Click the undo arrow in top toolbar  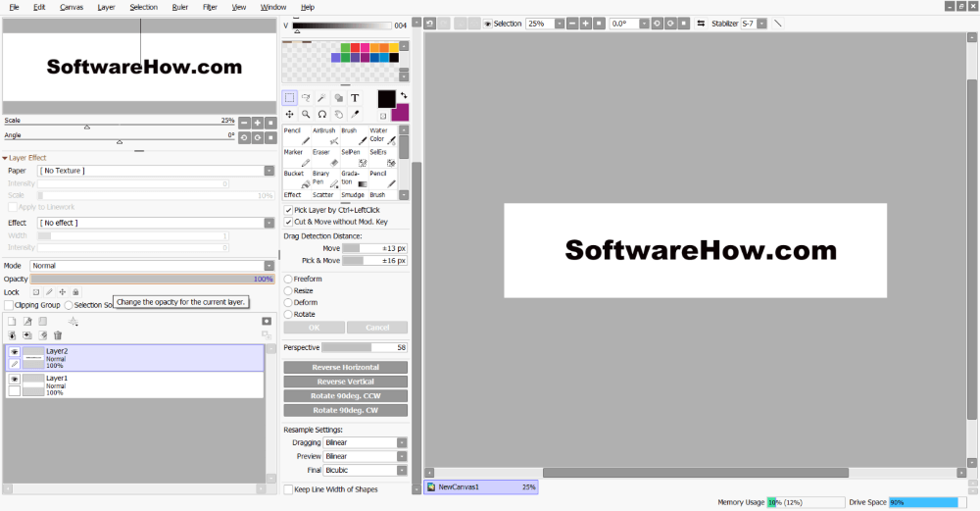click(429, 24)
